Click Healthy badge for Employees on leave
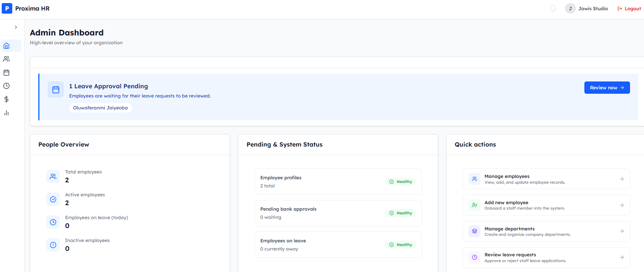The height and width of the screenshot is (272, 644). coord(401,245)
